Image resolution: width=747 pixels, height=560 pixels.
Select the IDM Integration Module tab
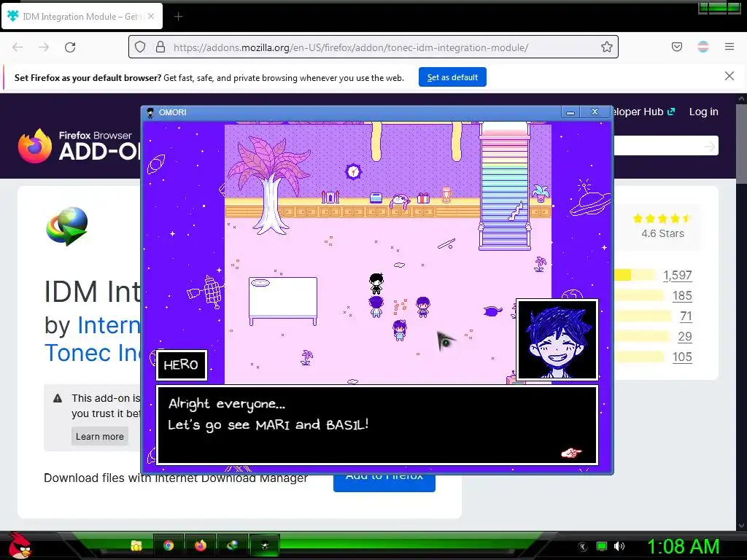click(82, 17)
